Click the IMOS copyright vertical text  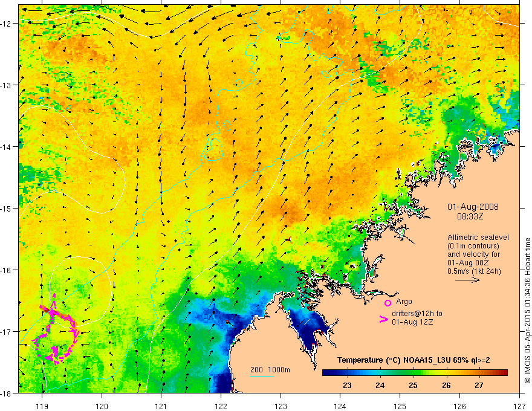[527, 311]
